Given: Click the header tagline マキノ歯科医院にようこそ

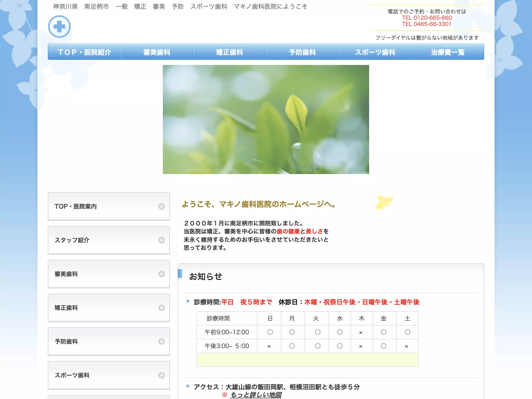Looking at the screenshot, I should (270, 6).
